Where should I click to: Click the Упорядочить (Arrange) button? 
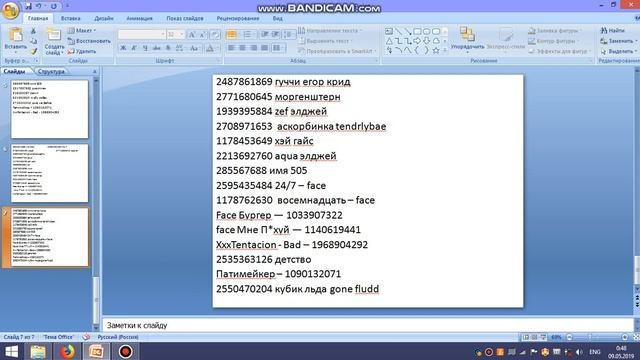[x=467, y=39]
